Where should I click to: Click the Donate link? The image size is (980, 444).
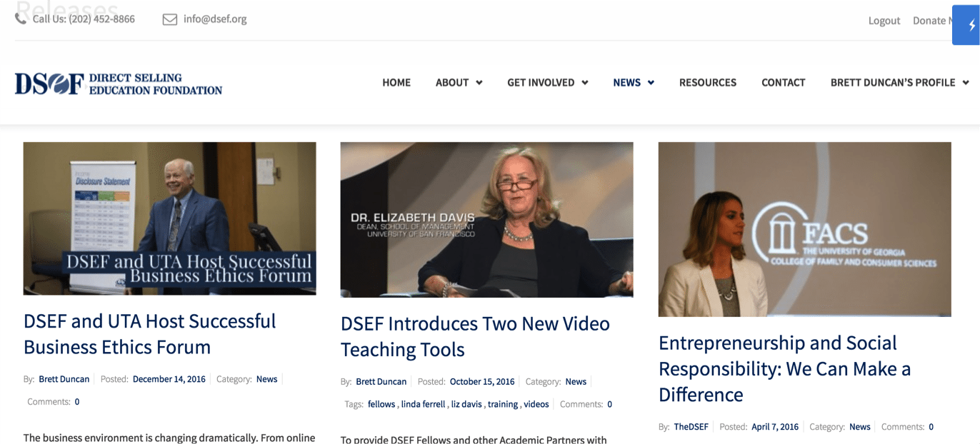(x=932, y=21)
